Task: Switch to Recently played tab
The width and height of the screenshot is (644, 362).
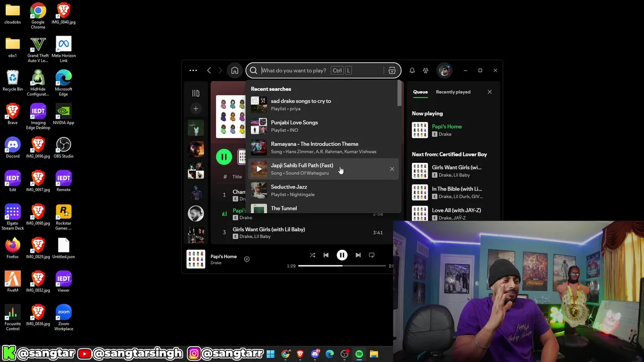Action: point(453,92)
